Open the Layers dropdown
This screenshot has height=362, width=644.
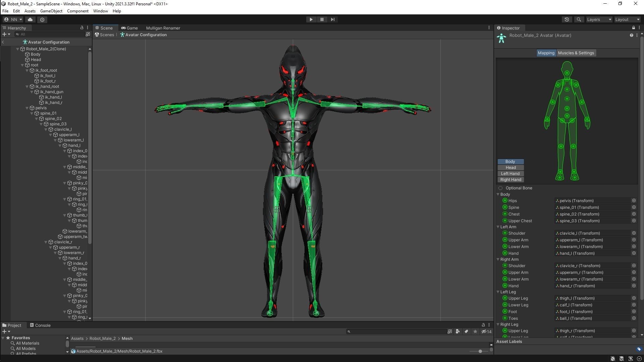(x=599, y=19)
